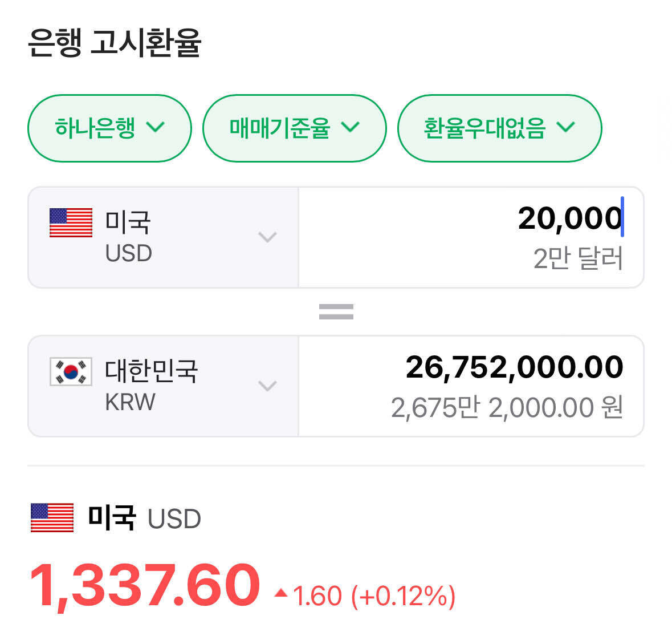Viewport: 672px width, 640px height.
Task: Click the US flag icon next to the rate display
Action: 52,518
